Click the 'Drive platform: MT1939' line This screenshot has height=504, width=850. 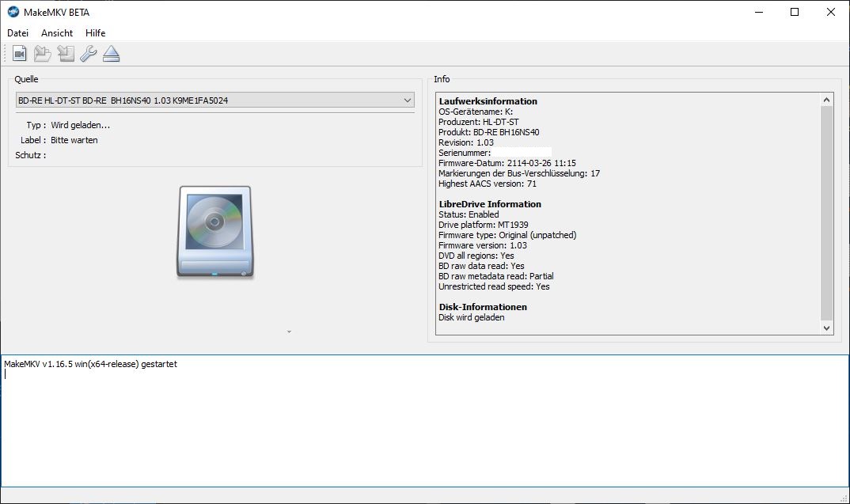pyautogui.click(x=484, y=225)
